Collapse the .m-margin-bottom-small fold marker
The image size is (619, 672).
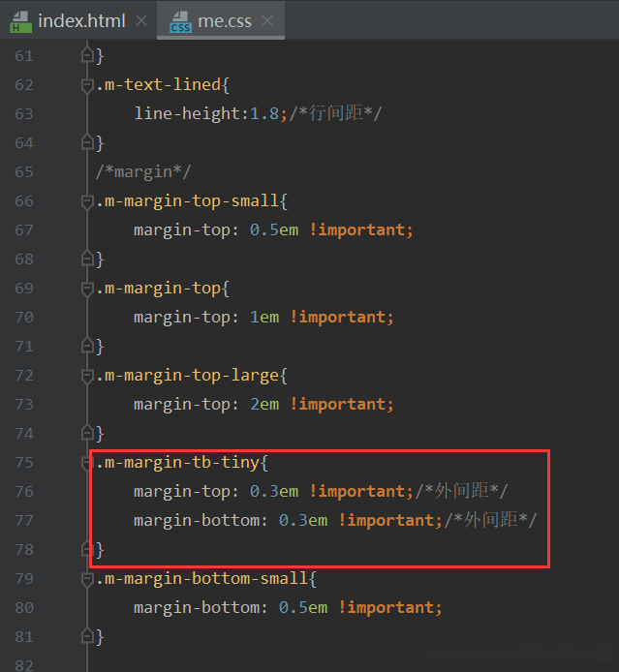click(87, 579)
